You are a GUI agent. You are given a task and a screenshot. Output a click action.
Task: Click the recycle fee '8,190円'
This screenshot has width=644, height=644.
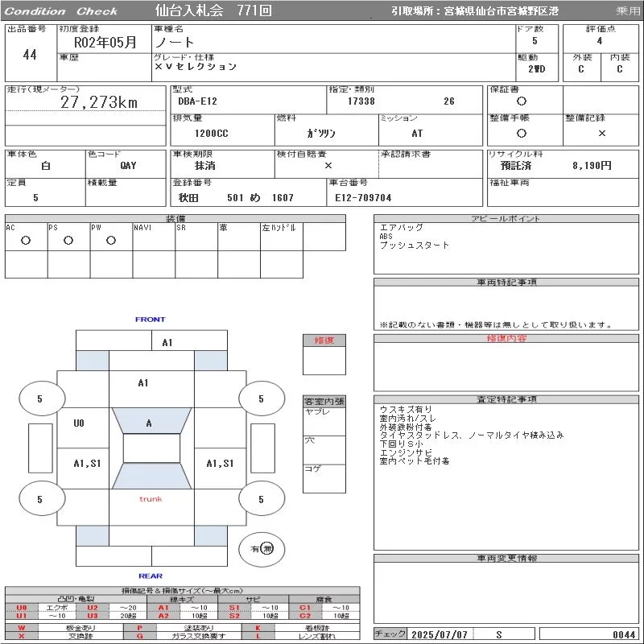coord(592,166)
